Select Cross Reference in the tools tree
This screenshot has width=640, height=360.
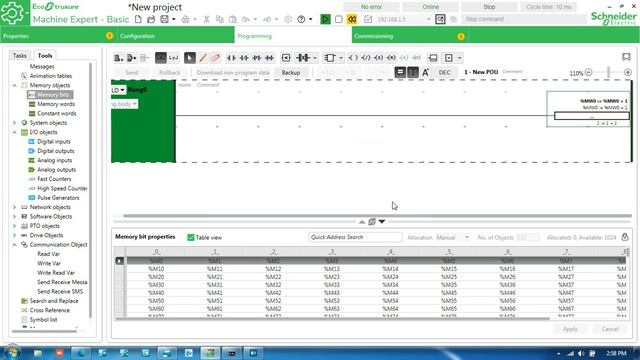(x=49, y=310)
